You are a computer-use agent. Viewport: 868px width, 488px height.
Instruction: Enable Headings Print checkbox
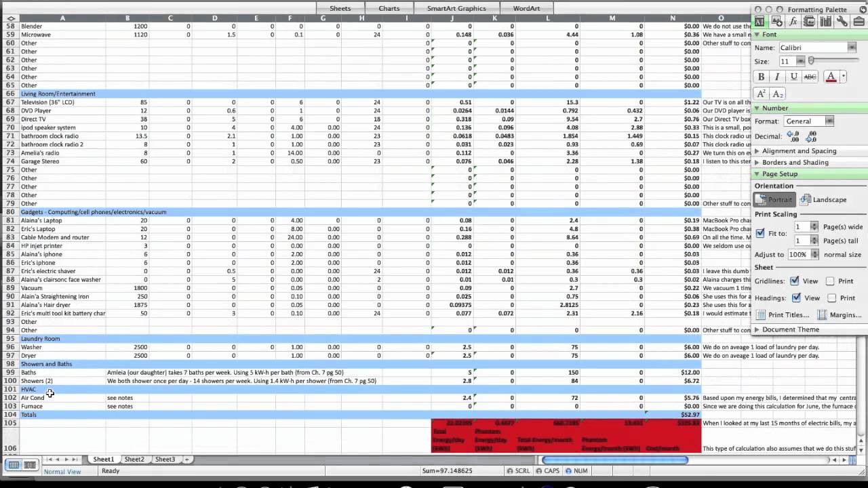831,298
